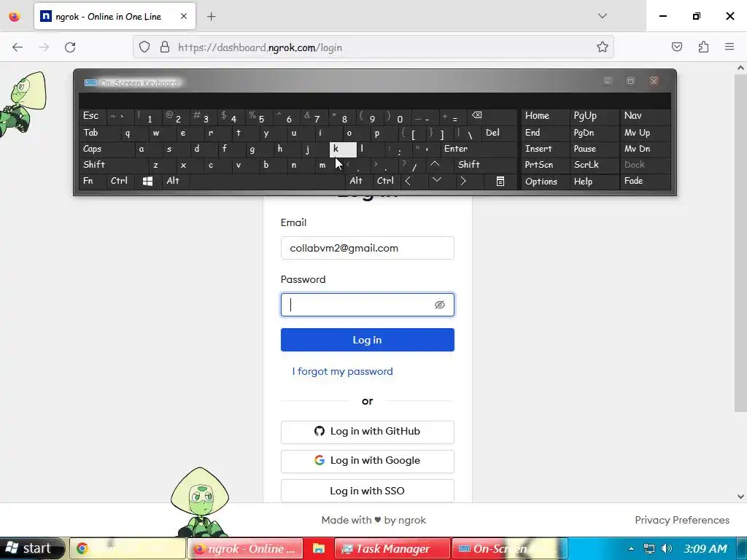Close the ngrok browser tab

184,16
